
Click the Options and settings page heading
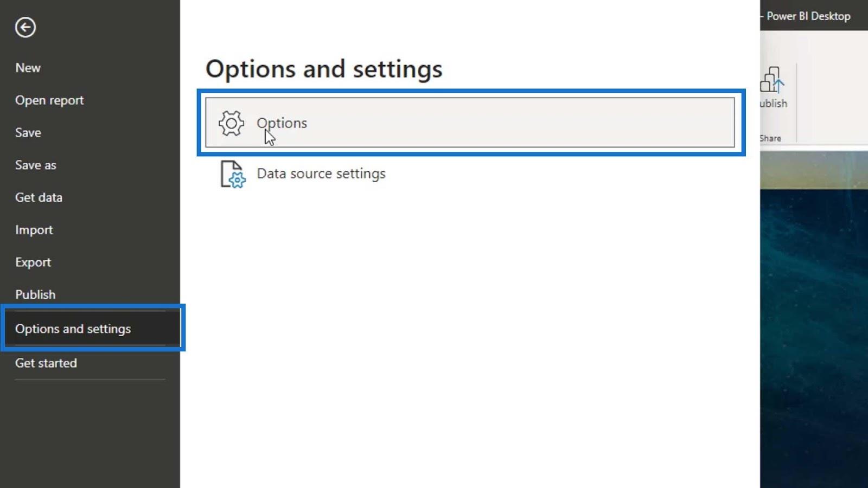(x=324, y=69)
